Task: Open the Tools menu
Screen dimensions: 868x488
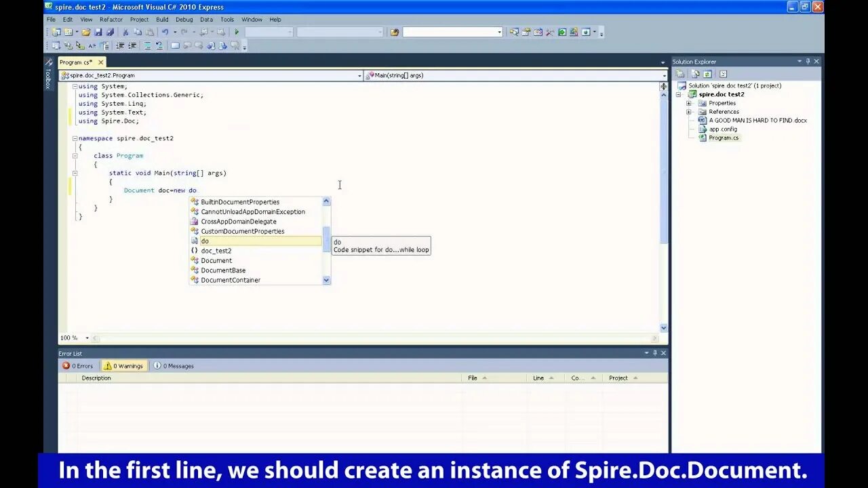Action: (227, 20)
